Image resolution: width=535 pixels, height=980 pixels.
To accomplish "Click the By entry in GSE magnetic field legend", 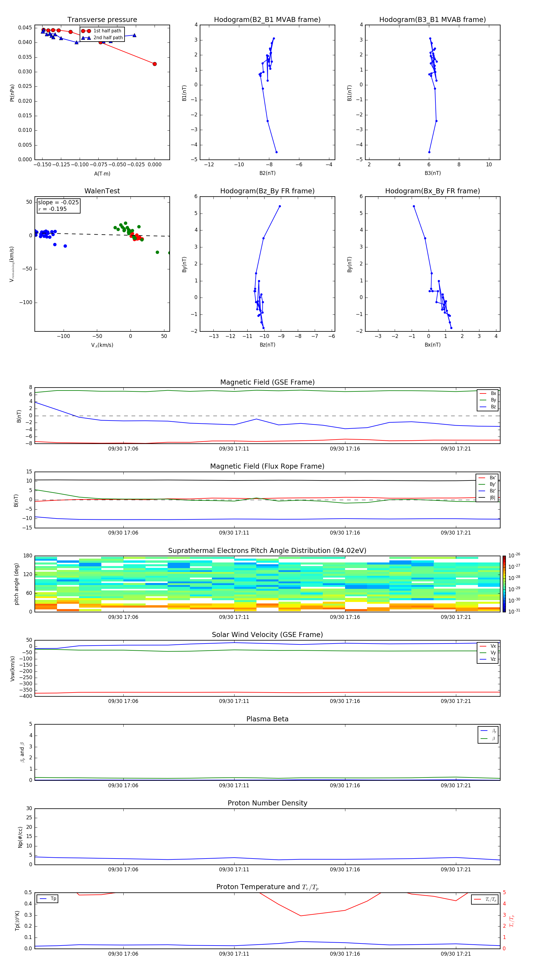I will [x=488, y=400].
